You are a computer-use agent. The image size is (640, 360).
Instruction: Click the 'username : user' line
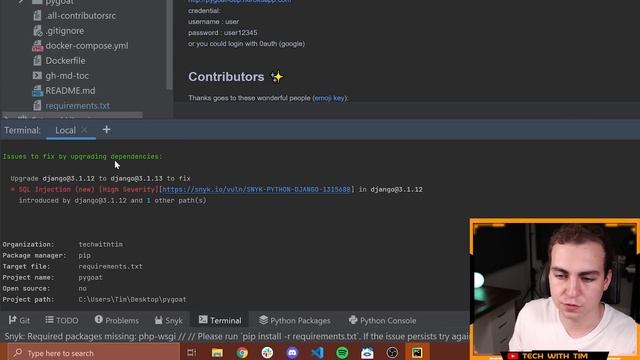(213, 22)
